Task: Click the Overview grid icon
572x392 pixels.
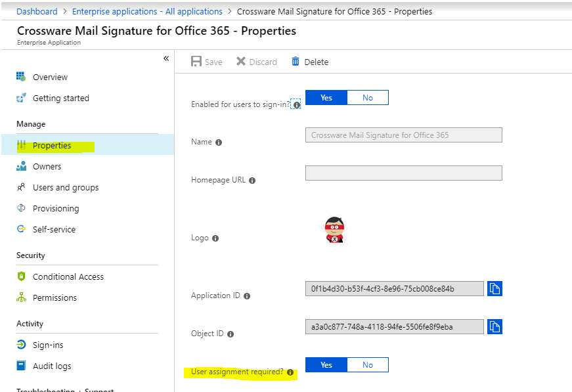Action: click(x=21, y=77)
